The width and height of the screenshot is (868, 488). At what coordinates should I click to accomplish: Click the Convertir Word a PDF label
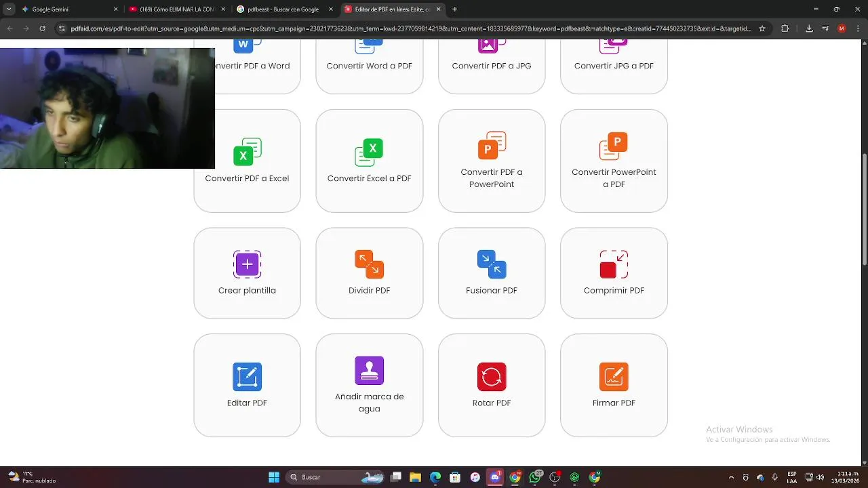(370, 66)
